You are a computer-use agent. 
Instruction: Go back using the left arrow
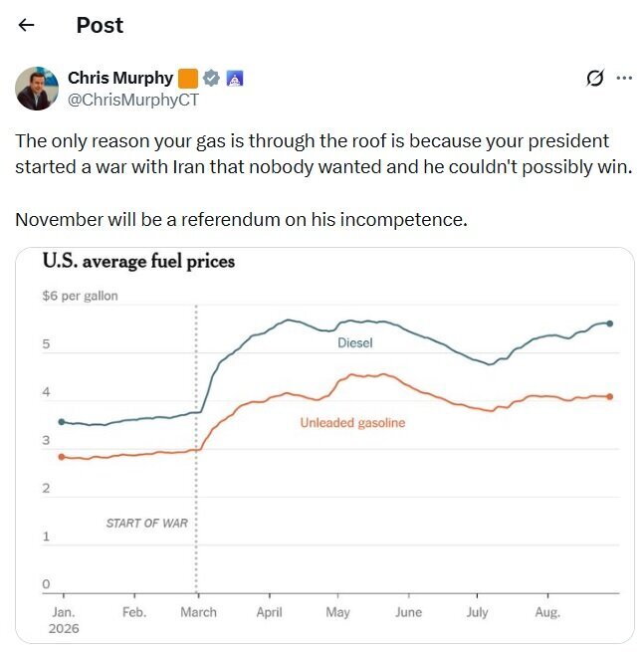[26, 25]
